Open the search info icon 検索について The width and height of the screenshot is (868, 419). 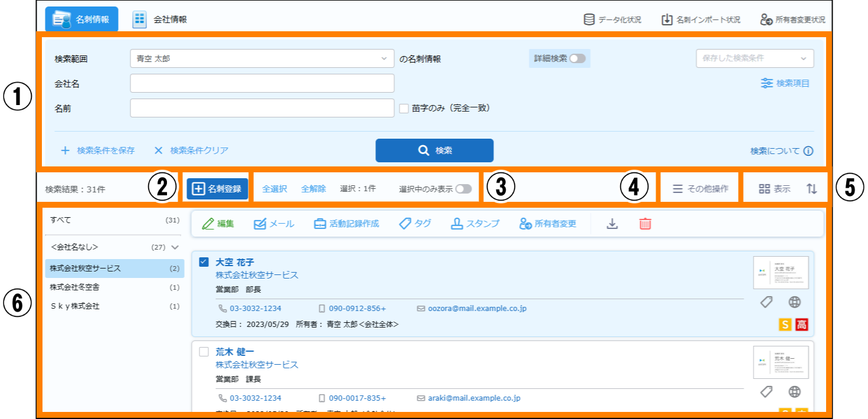coord(808,151)
